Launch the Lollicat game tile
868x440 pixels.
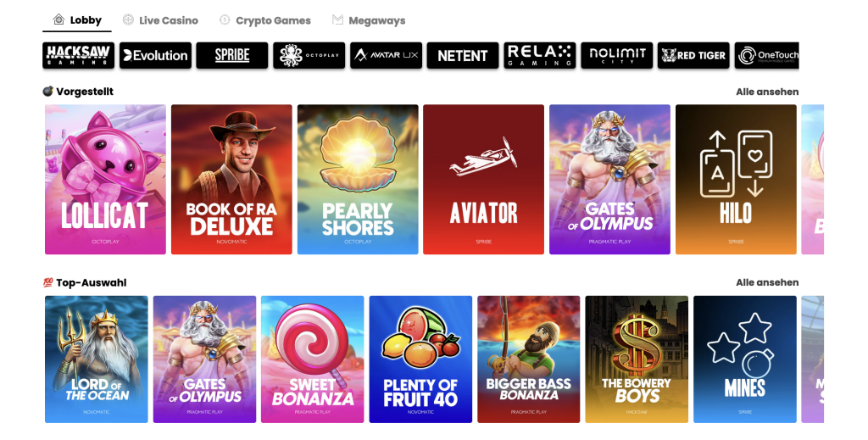tap(105, 180)
